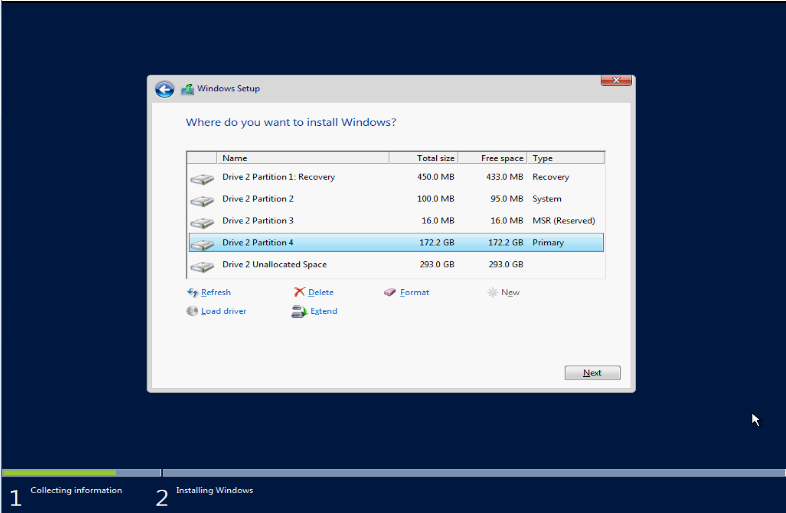
Task: Click the Load driver disc icon
Action: [x=192, y=311]
